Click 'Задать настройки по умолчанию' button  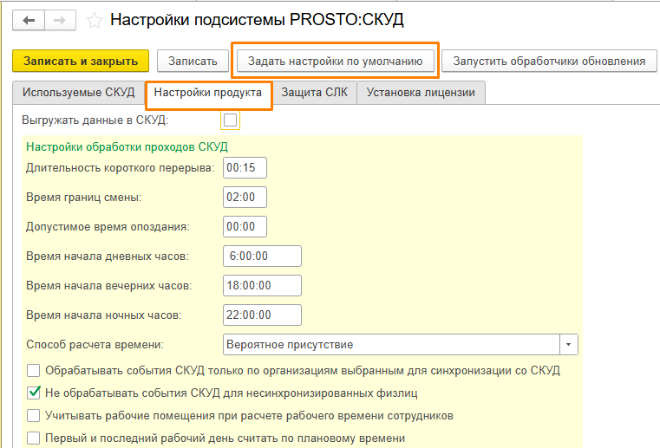334,62
